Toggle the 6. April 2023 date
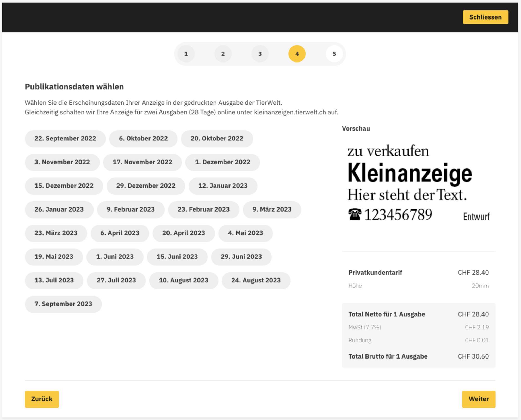The image size is (521, 420). (120, 233)
